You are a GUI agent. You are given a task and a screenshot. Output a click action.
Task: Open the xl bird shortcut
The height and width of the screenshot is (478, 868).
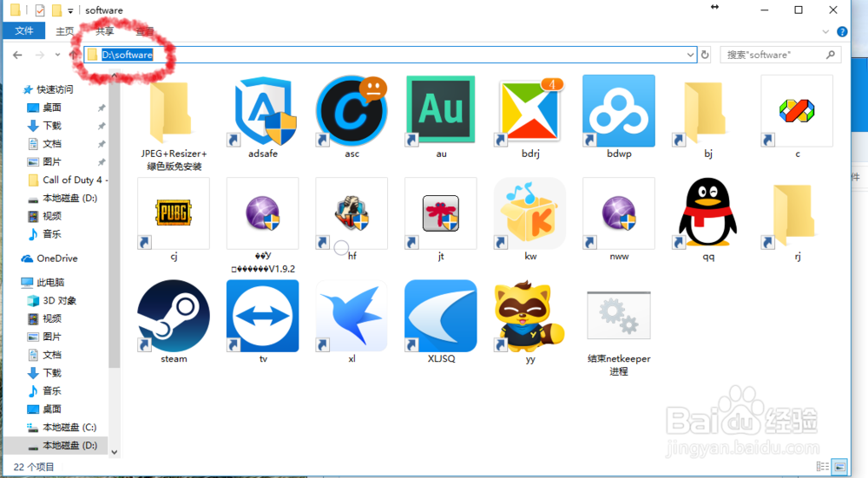pyautogui.click(x=352, y=316)
